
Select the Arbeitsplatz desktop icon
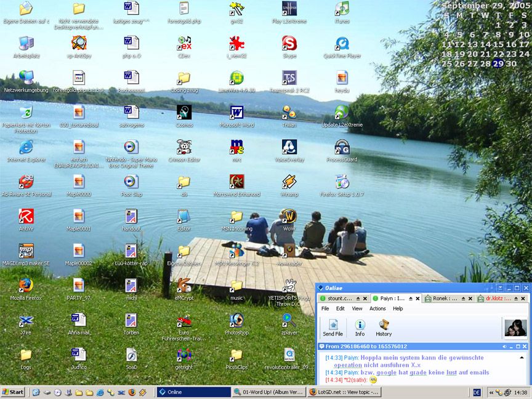click(26, 44)
